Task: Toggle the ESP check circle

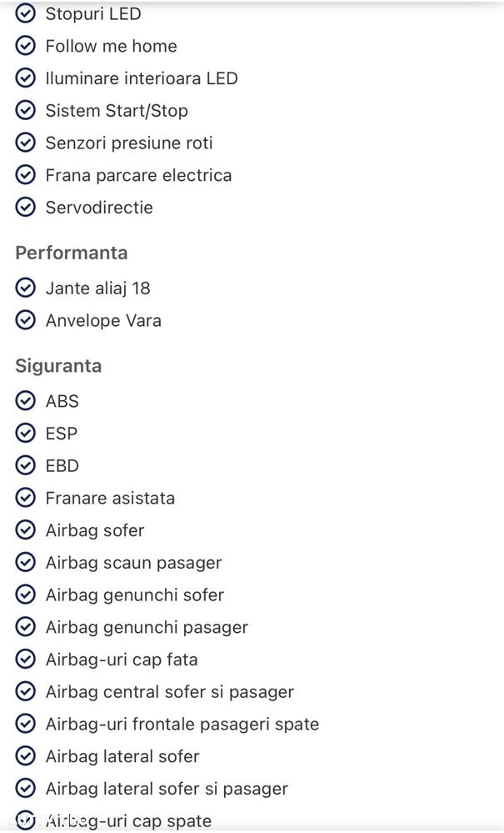Action: [x=25, y=434]
